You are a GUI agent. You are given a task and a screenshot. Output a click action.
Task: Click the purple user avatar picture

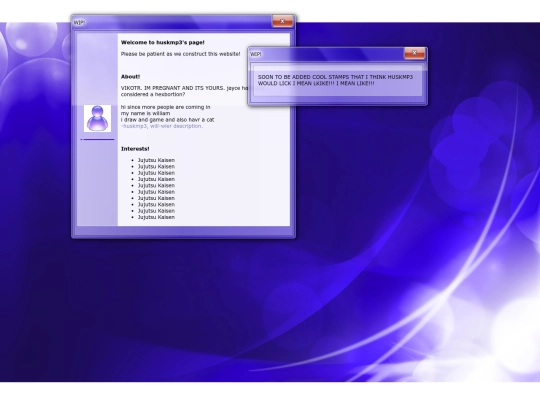pyautogui.click(x=97, y=118)
